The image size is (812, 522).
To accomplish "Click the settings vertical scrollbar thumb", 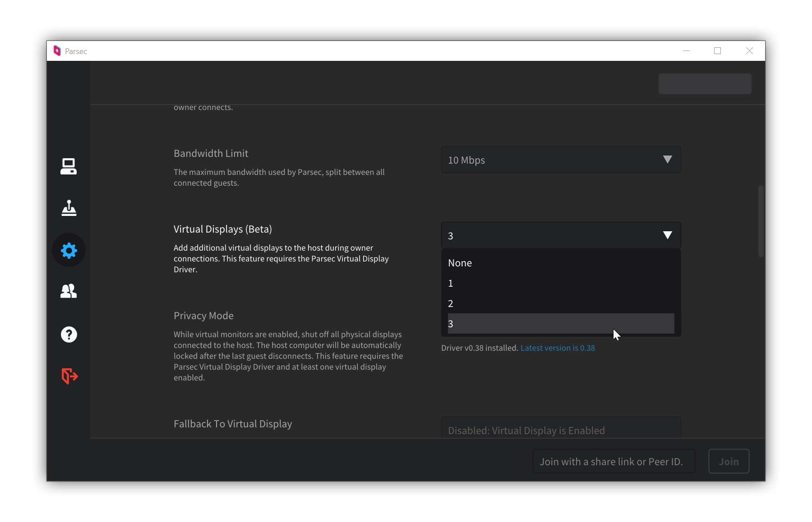I will click(x=761, y=221).
